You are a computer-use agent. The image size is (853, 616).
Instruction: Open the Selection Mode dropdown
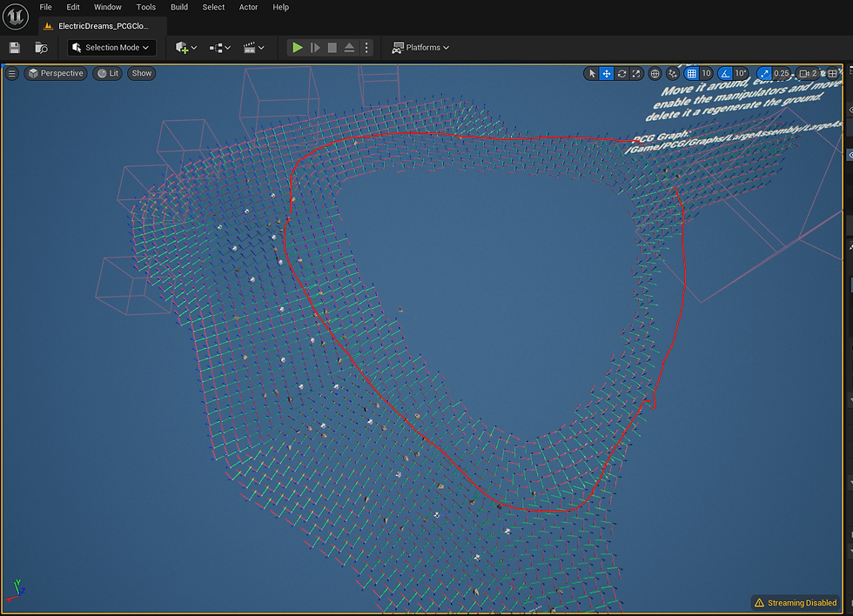pos(111,48)
